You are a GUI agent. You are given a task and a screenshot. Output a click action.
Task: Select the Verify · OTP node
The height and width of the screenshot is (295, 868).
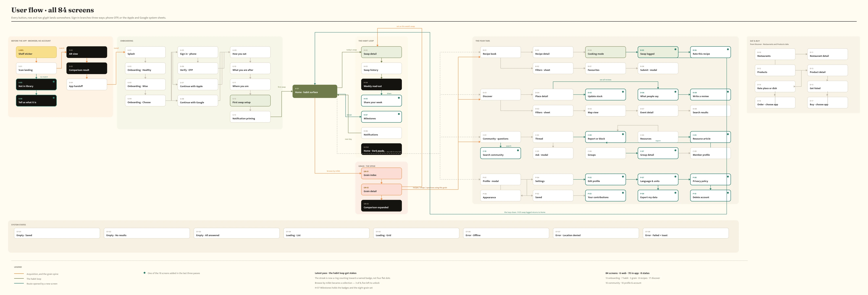(198, 68)
